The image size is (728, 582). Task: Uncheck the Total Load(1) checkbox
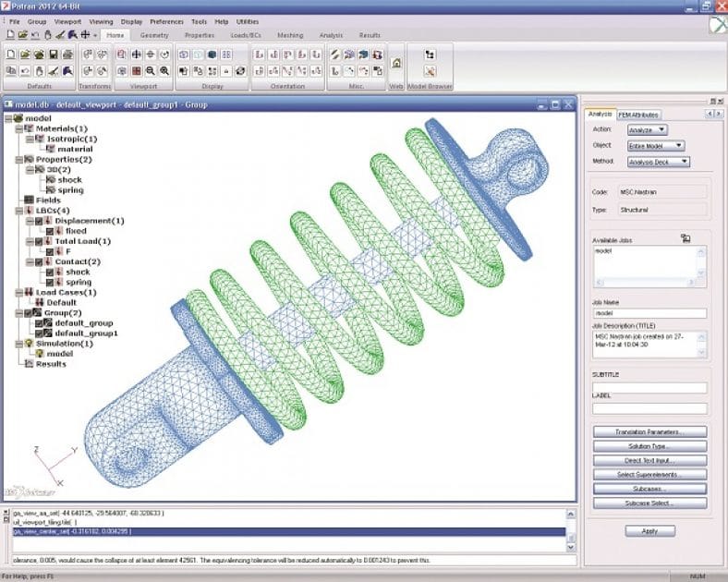tap(40, 241)
